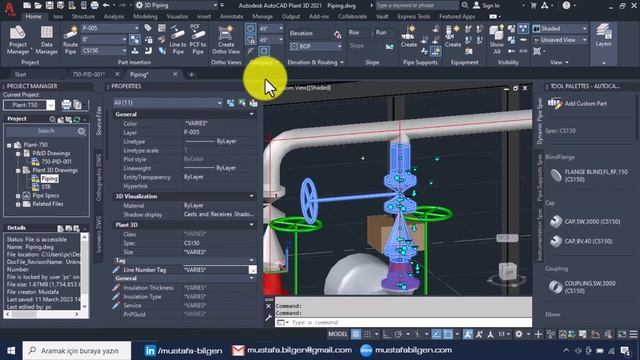Click the Windows taskbar search box
Viewport: 640px width, 360px height.
(77, 351)
